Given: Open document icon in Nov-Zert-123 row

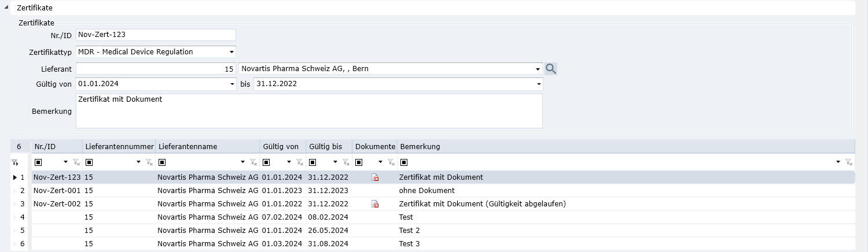Looking at the screenshot, I should pyautogui.click(x=375, y=177).
